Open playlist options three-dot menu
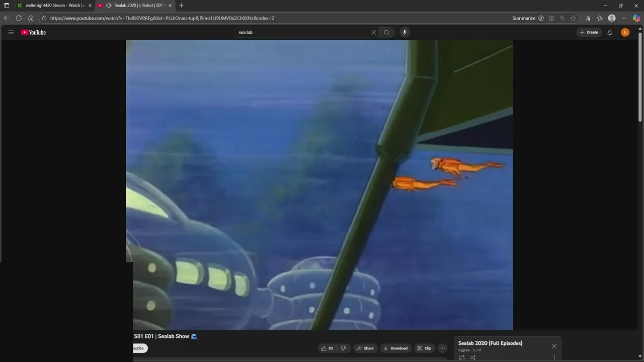The image size is (644, 362). pyautogui.click(x=554, y=358)
